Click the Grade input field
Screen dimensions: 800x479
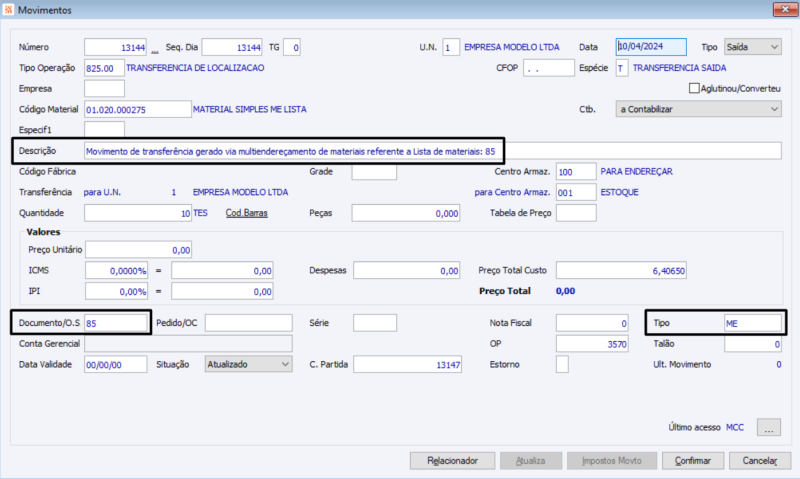374,171
